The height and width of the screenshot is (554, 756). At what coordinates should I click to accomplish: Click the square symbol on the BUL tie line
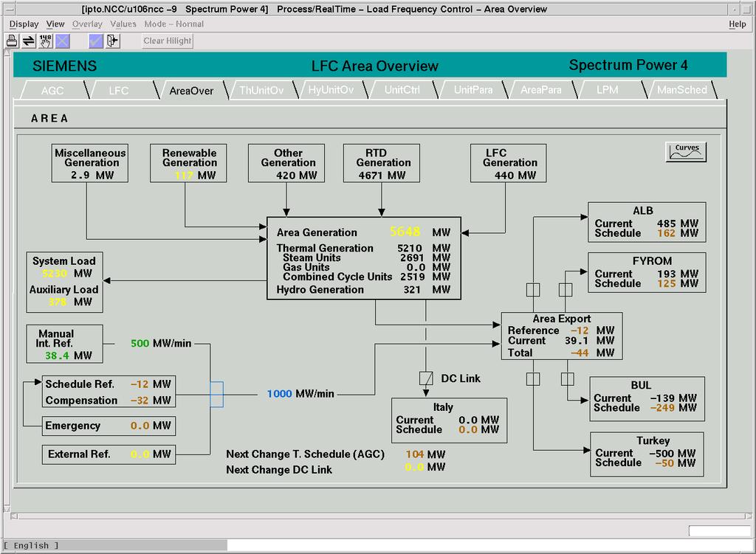568,379
